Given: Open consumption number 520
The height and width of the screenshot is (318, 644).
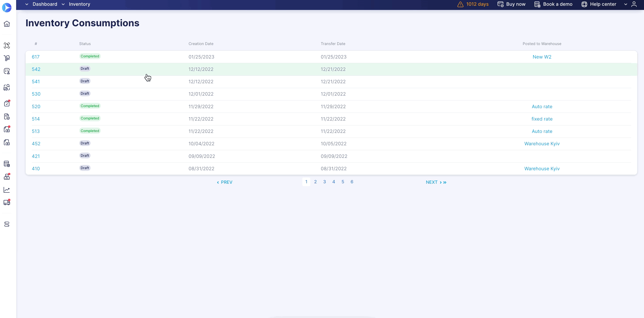Looking at the screenshot, I should click(x=36, y=106).
